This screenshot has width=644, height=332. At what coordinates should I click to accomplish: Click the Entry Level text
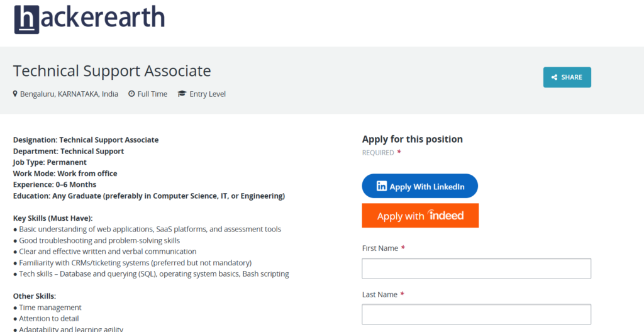click(x=208, y=94)
